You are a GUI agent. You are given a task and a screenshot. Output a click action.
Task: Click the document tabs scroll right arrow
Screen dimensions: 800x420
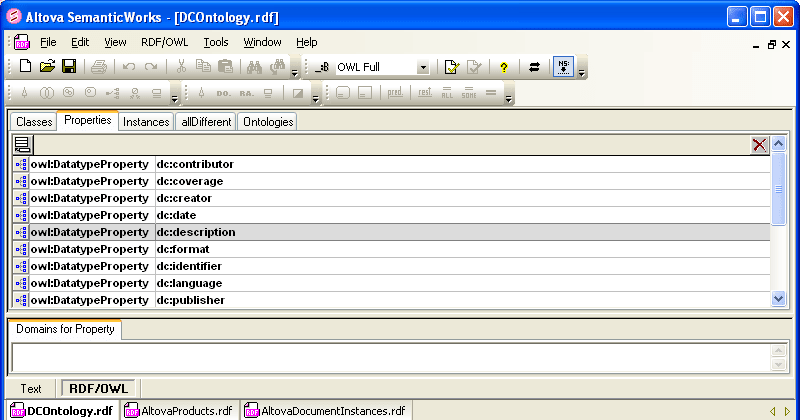[x=787, y=411]
